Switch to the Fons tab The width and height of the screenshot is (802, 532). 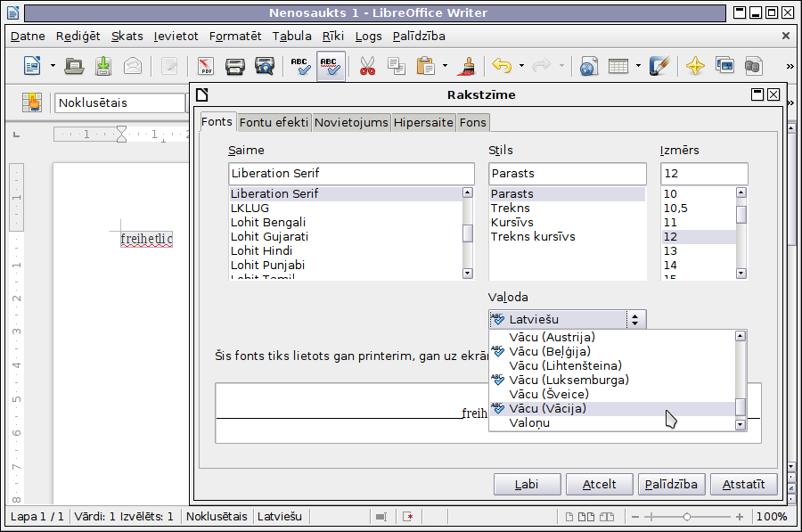[x=473, y=123]
